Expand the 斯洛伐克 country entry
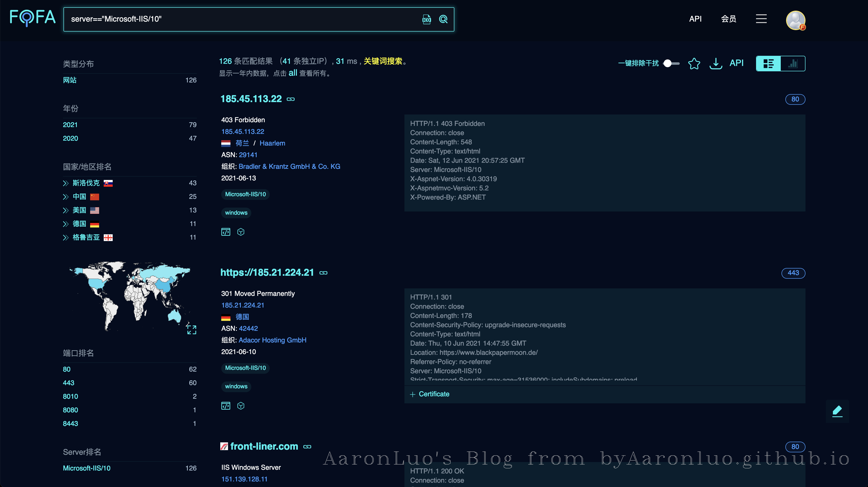Image resolution: width=868 pixels, height=487 pixels. click(x=66, y=183)
